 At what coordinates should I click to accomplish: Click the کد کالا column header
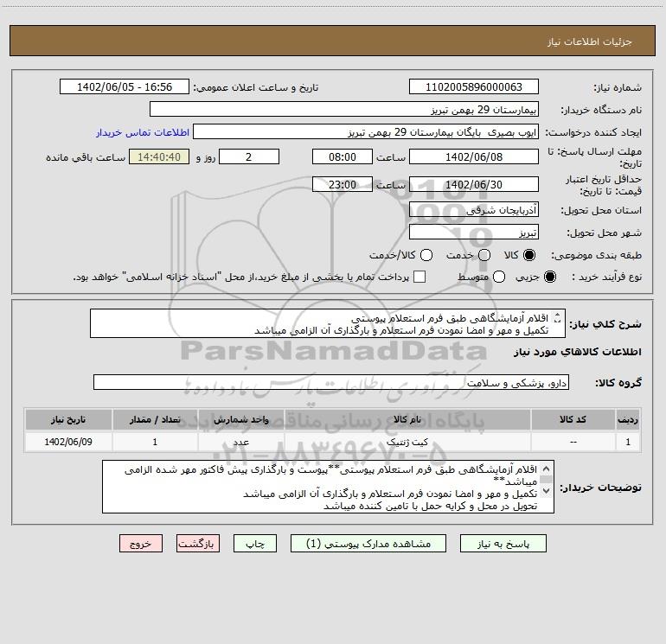[573, 419]
